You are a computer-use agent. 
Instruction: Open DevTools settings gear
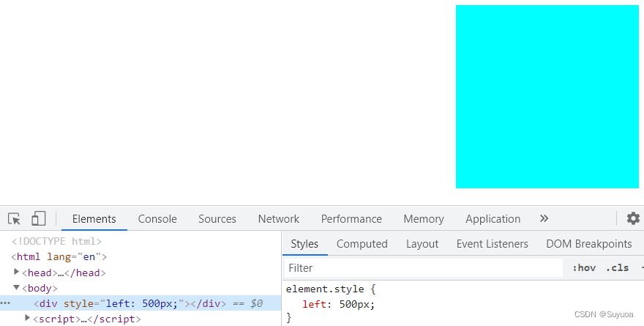[x=633, y=218]
